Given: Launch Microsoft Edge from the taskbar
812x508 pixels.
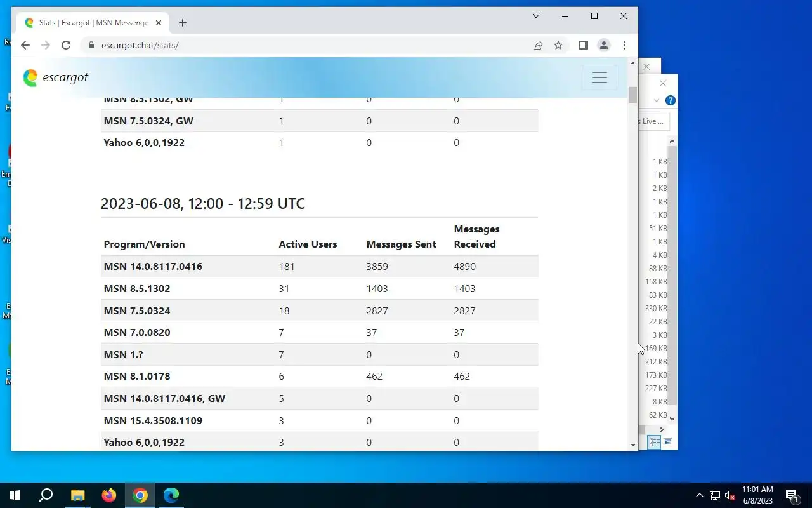Looking at the screenshot, I should click(x=171, y=495).
